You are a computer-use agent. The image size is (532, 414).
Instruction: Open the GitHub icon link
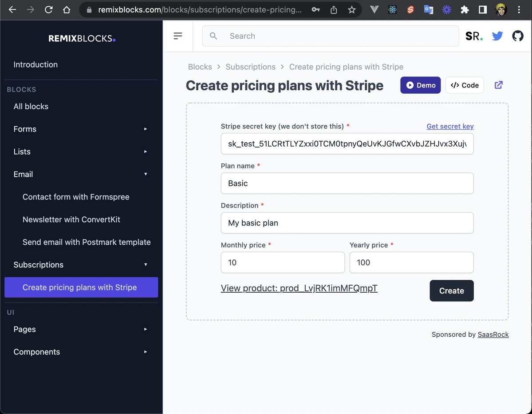(x=518, y=36)
